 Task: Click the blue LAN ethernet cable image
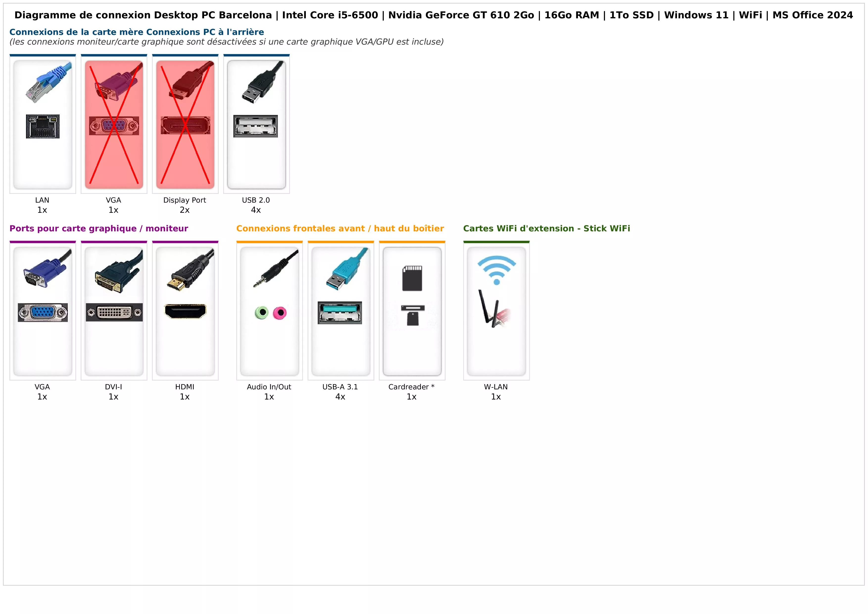click(x=48, y=82)
